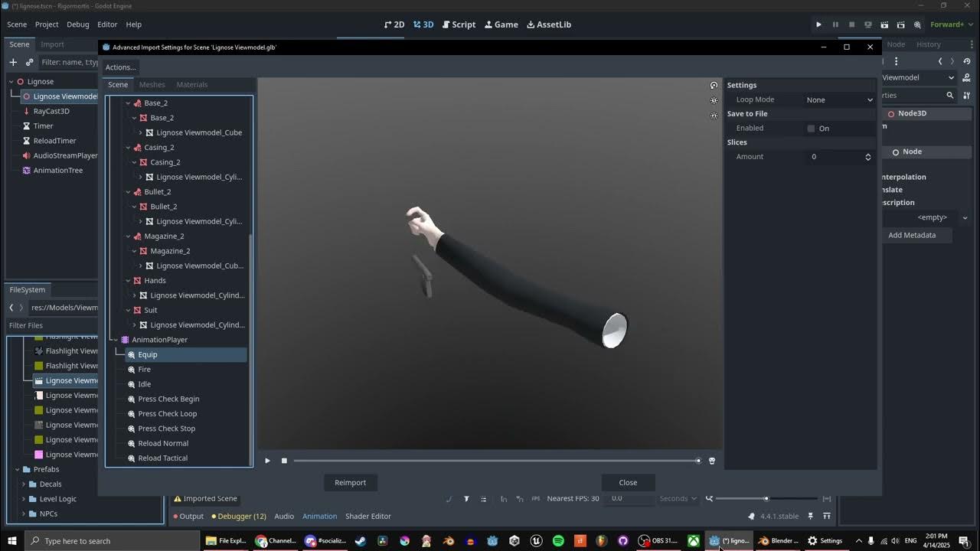This screenshot has width=980, height=551.
Task: Click the Stop Running Project icon
Action: [x=851, y=24]
